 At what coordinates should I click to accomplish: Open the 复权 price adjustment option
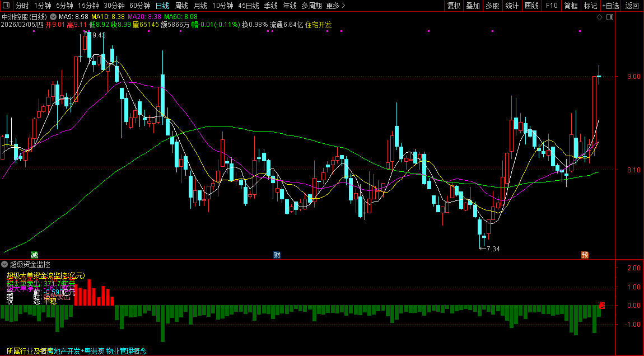[x=454, y=6]
